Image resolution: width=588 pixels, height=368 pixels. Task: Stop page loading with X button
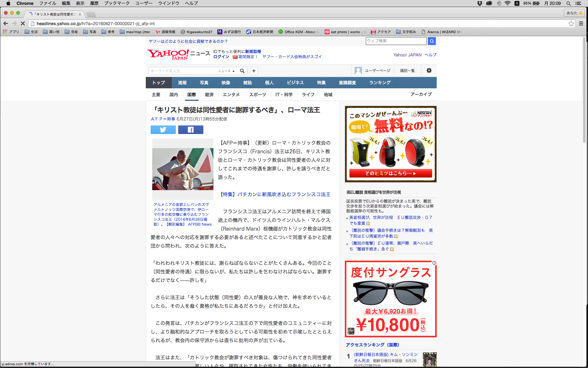pos(23,24)
